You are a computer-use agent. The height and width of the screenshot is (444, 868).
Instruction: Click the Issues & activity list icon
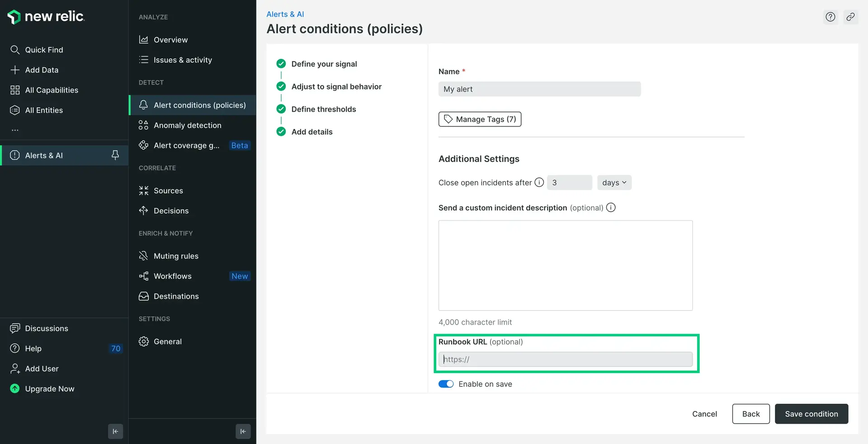(144, 60)
